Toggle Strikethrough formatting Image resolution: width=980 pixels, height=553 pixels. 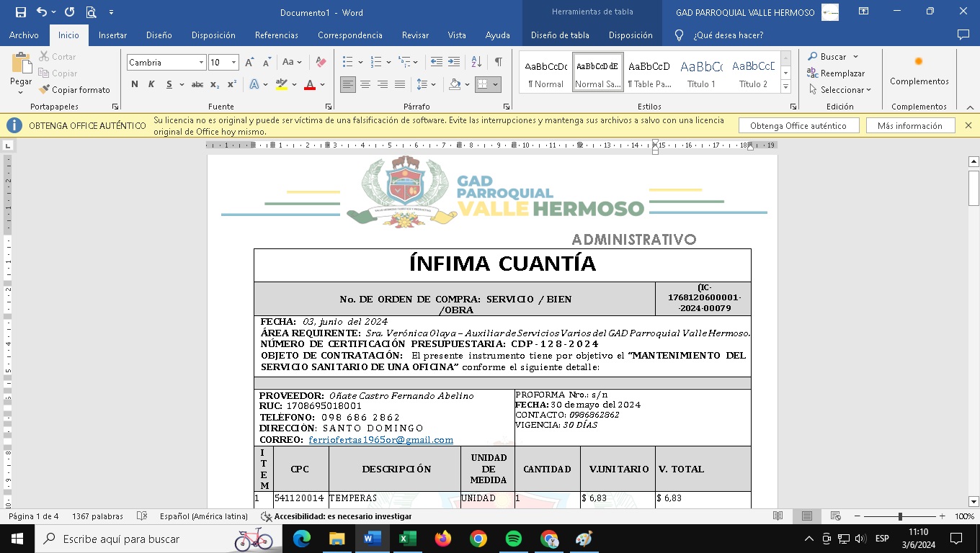197,84
